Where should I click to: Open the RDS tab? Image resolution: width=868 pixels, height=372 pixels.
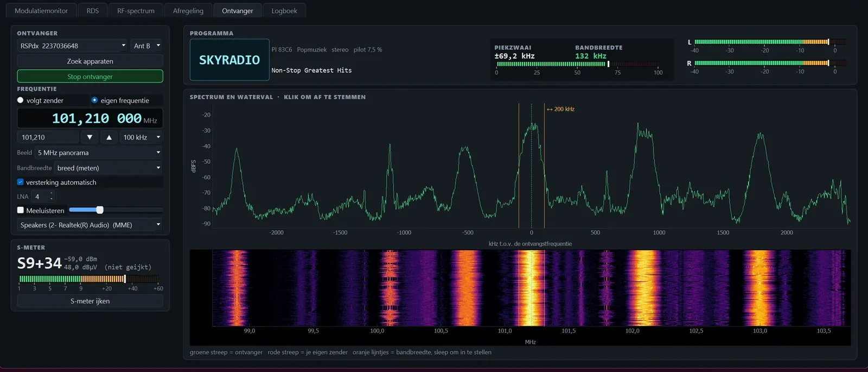tap(93, 10)
